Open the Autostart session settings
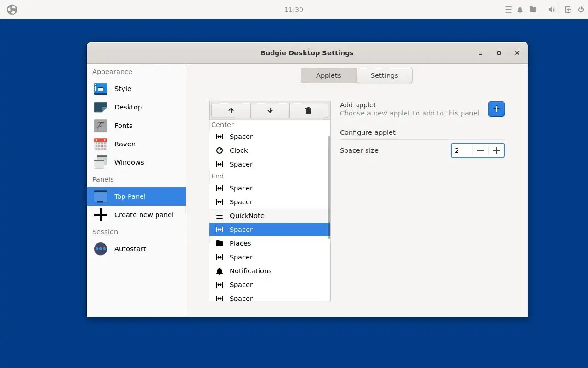 coord(136,249)
